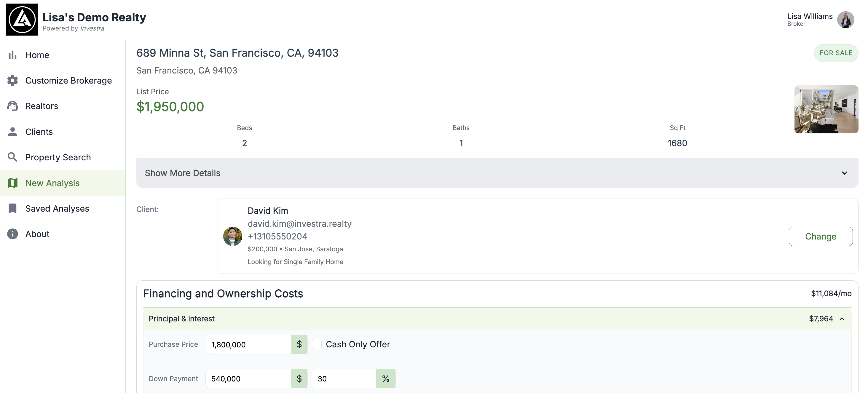Click the Clients person icon
The height and width of the screenshot is (393, 868).
pos(12,132)
